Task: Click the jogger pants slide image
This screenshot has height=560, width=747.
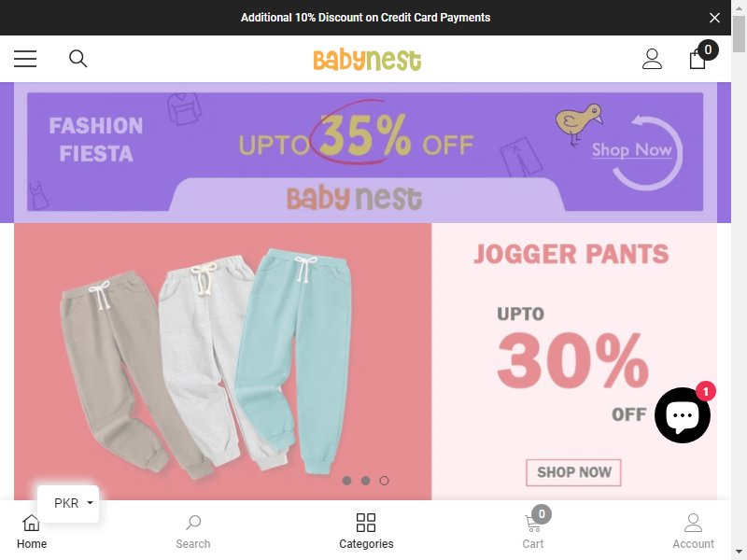Action: pos(222,361)
